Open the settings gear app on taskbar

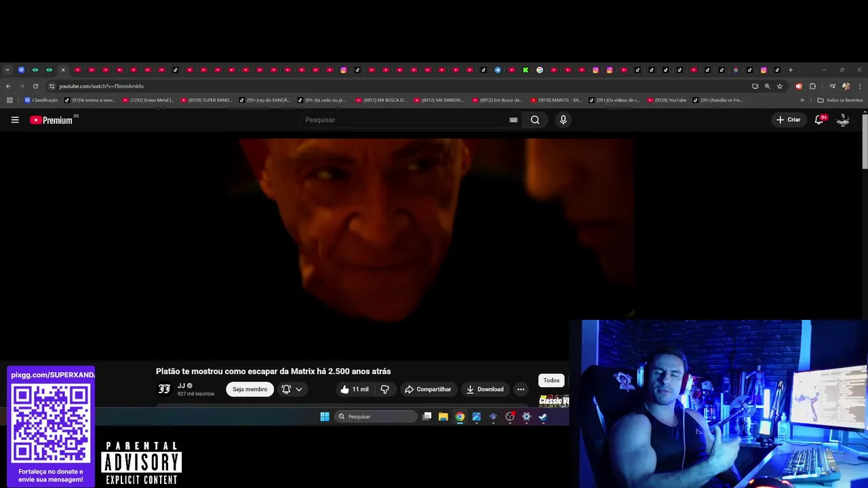526,417
